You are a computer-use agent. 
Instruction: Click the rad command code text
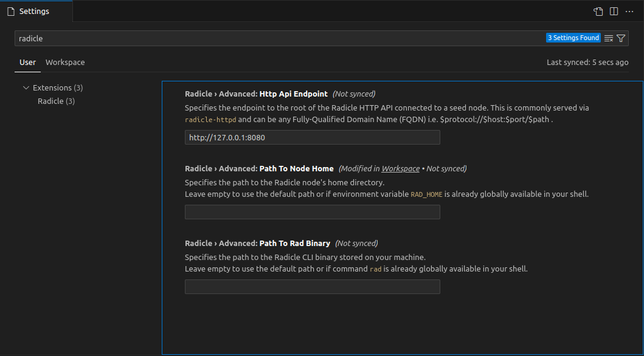375,270
